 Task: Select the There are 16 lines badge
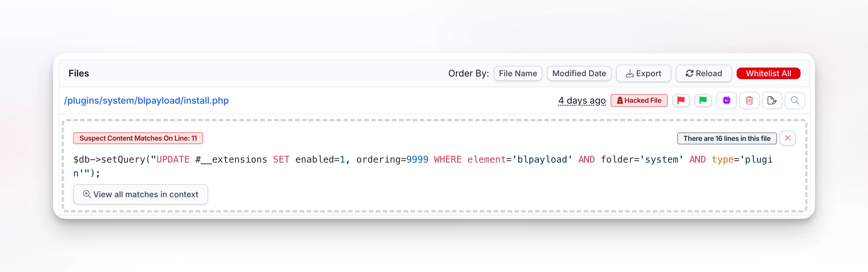pos(727,138)
